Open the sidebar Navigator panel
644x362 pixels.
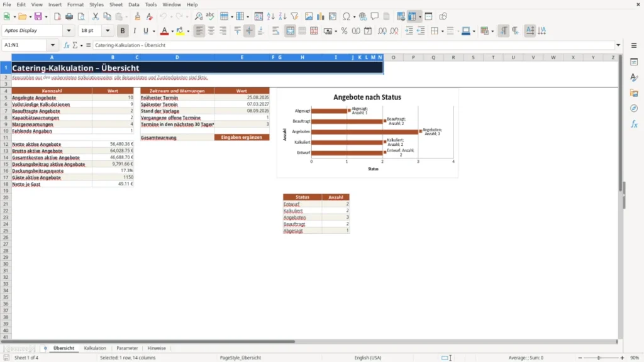pos(634,108)
